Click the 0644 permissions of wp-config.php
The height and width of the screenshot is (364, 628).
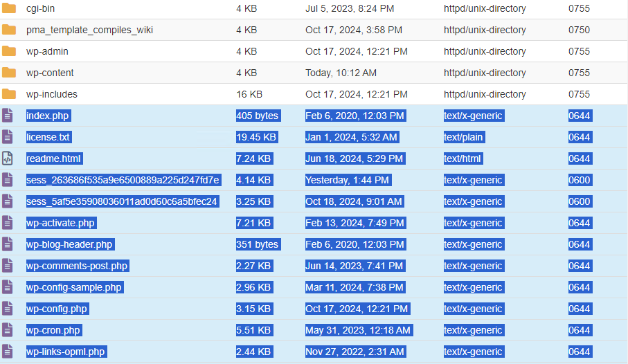click(580, 309)
